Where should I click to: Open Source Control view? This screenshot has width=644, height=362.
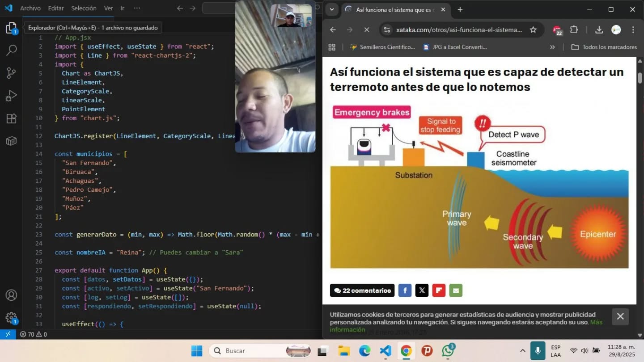(x=11, y=73)
